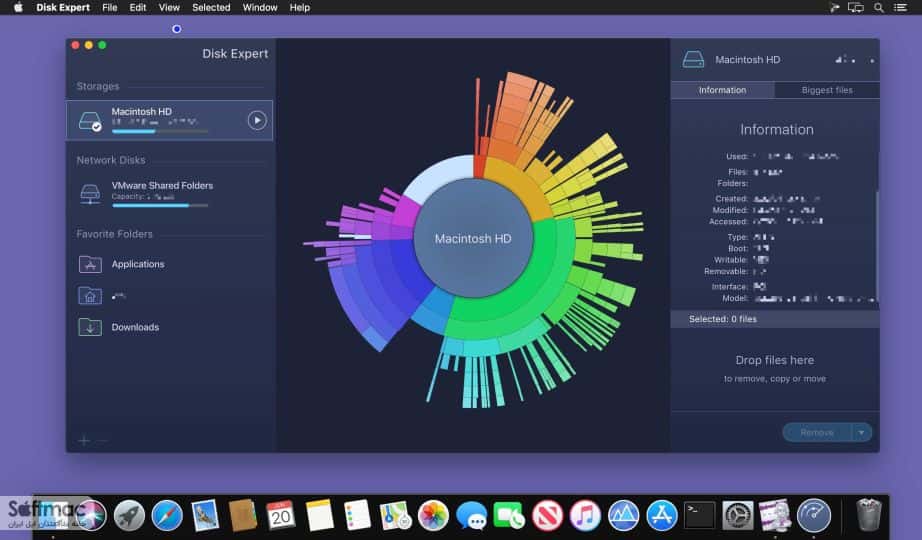
Task: Open App Store in the Dock
Action: (x=662, y=516)
